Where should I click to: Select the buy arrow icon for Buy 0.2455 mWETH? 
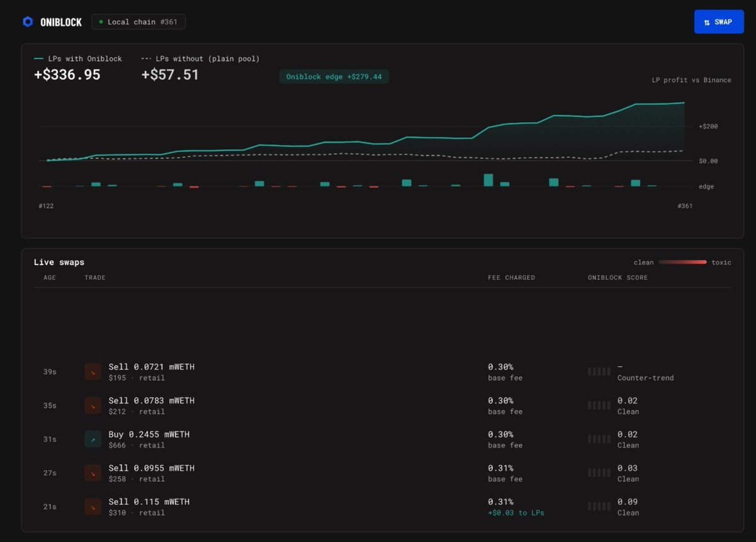pos(93,439)
